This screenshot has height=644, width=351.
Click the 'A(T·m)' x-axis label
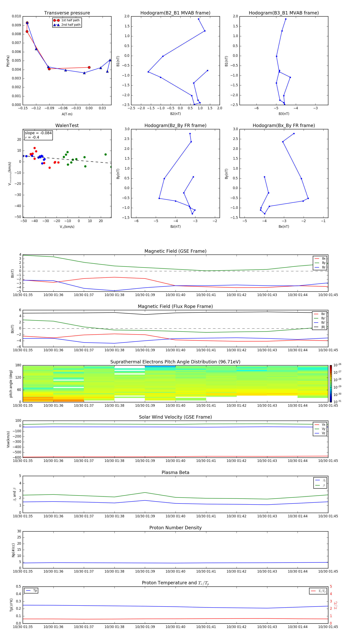click(x=67, y=114)
